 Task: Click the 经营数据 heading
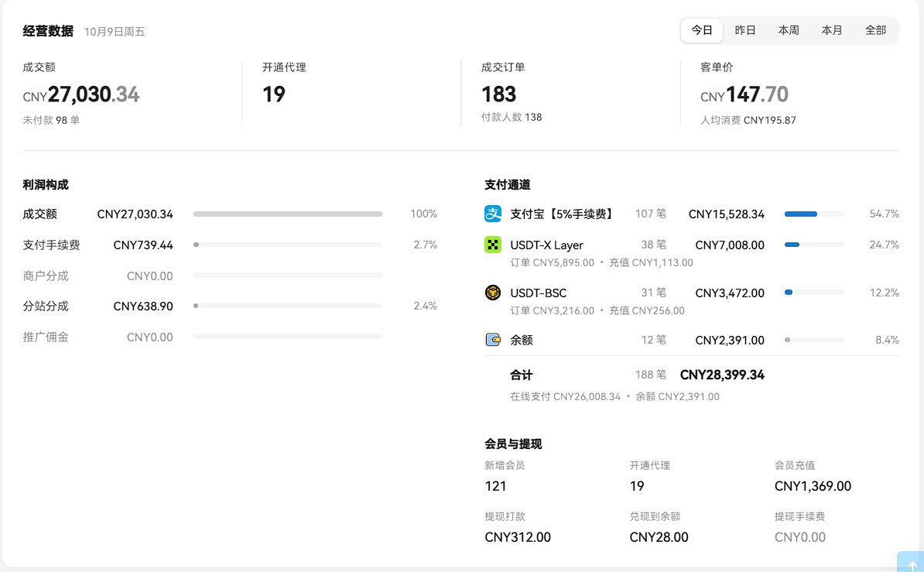[48, 31]
